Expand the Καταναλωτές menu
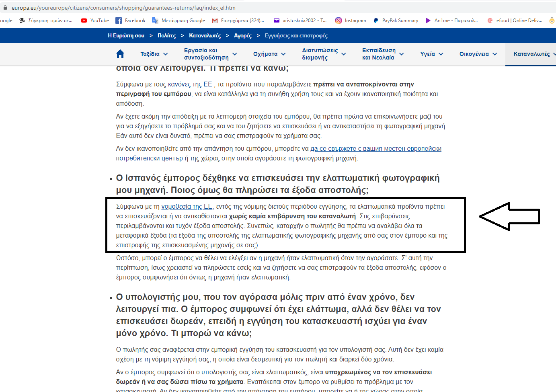 [534, 54]
